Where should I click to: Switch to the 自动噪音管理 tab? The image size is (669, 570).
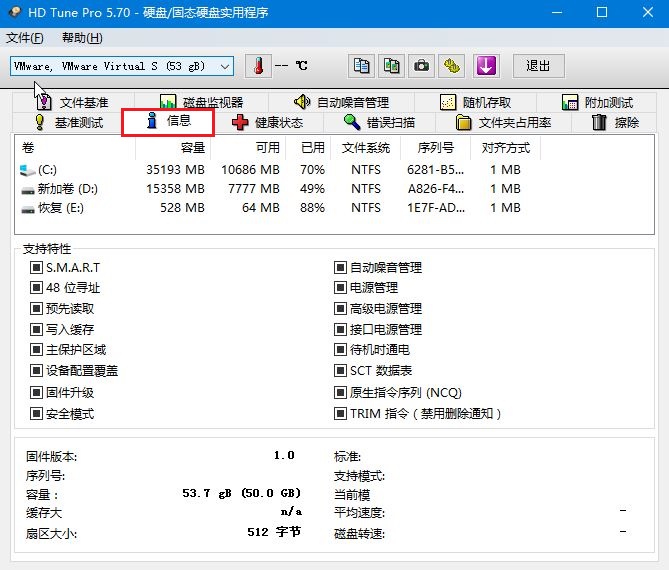click(341, 102)
